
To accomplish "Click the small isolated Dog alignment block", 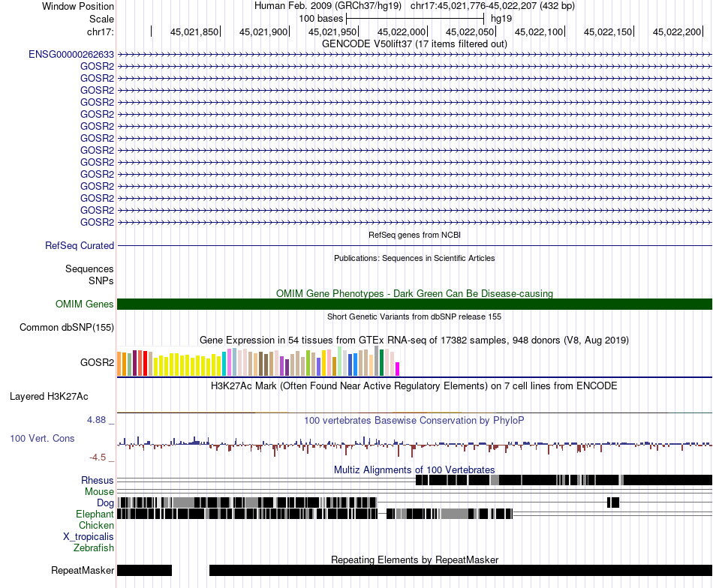I will point(613,502).
